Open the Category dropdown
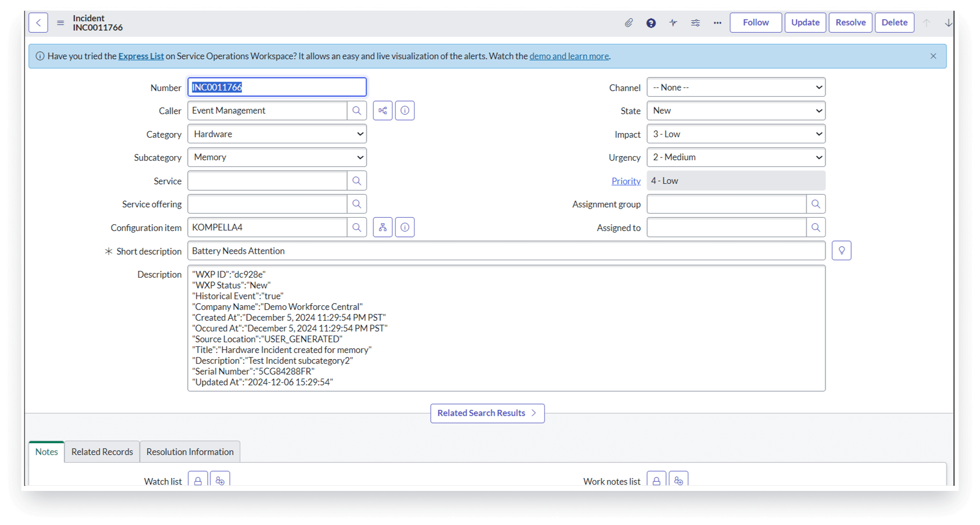This screenshot has height=525, width=980. [277, 134]
